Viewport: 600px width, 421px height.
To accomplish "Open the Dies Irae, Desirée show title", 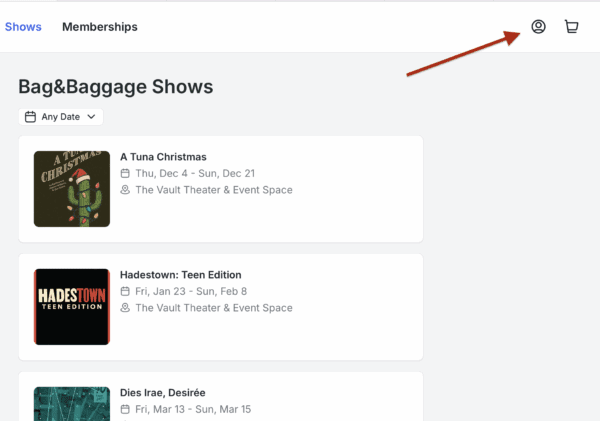I will 163,393.
